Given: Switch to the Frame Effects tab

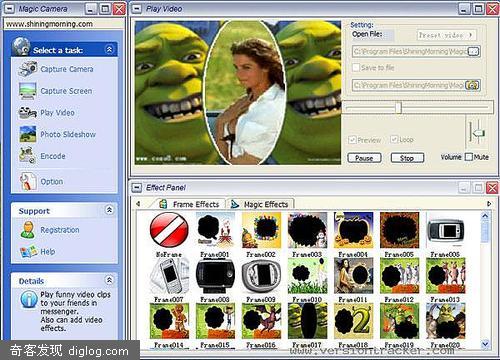Looking at the screenshot, I should [x=190, y=204].
